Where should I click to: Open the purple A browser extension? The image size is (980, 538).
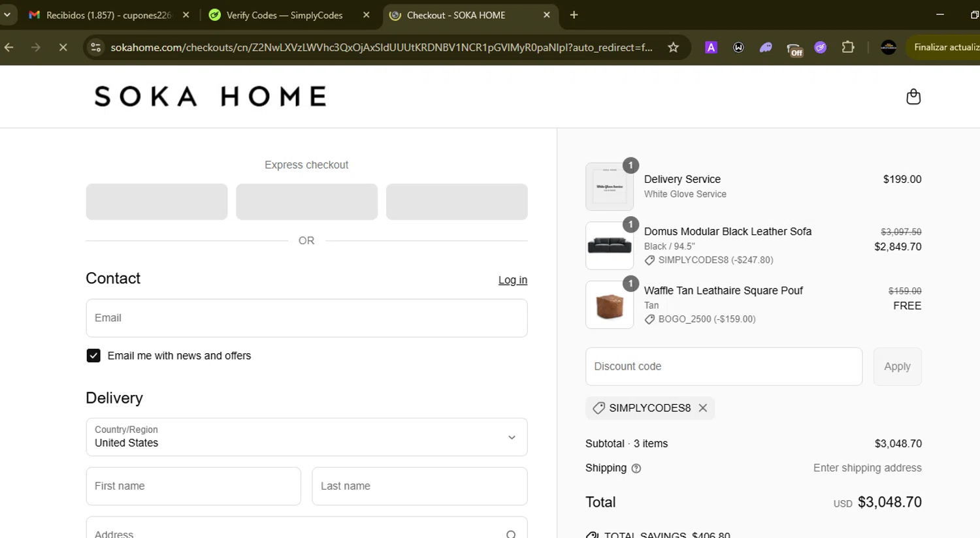(x=711, y=47)
